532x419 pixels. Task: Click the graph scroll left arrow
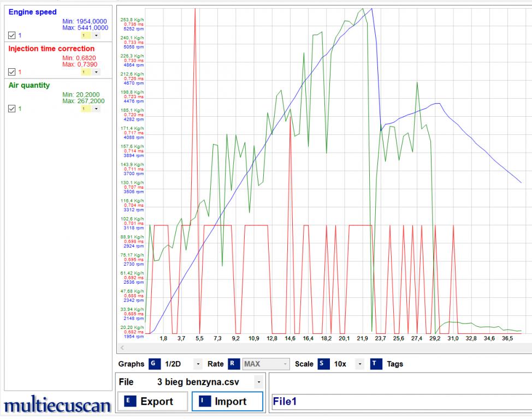point(122,348)
